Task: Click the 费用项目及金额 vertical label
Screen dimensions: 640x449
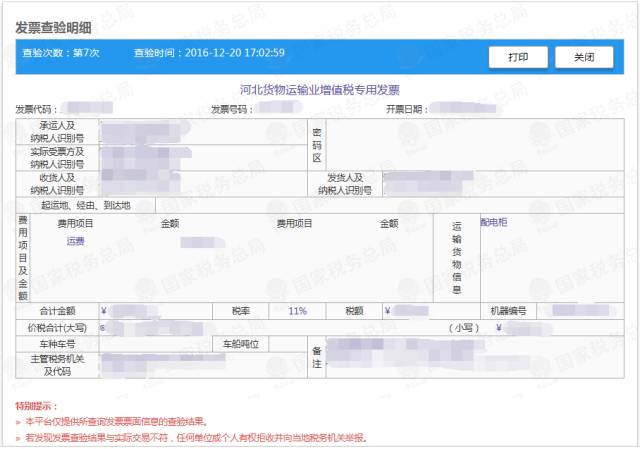Action: click(x=23, y=258)
